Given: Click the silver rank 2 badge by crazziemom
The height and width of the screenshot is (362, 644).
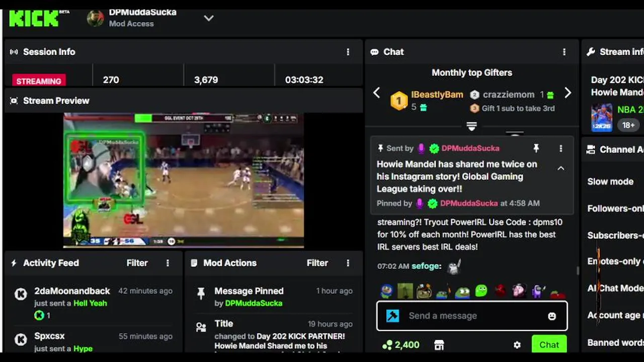Looking at the screenshot, I should point(474,95).
